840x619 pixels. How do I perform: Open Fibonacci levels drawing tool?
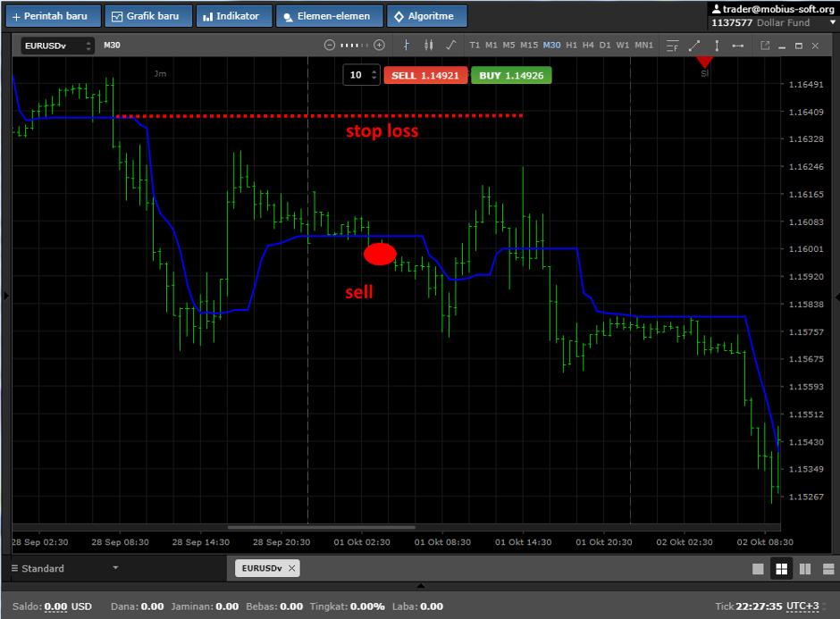tap(672, 46)
